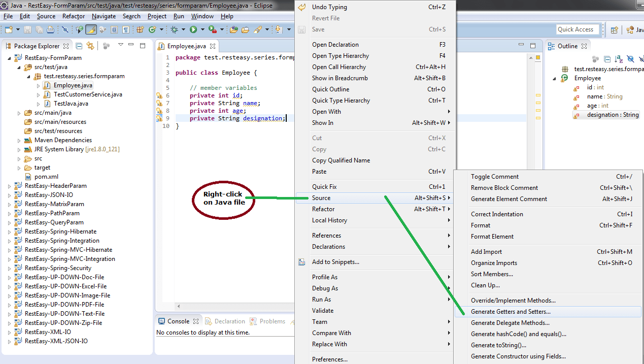This screenshot has width=644, height=364.
Task: Toggle Link with Editor in Package Explorer
Action: tap(90, 46)
